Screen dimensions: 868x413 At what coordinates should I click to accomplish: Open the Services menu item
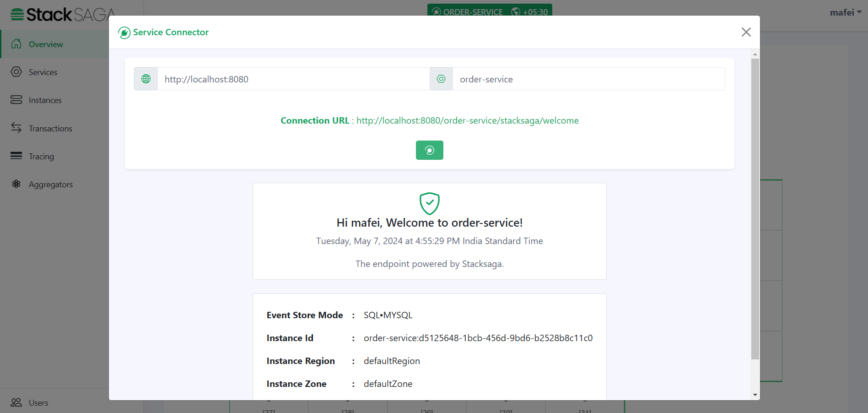pos(54,72)
